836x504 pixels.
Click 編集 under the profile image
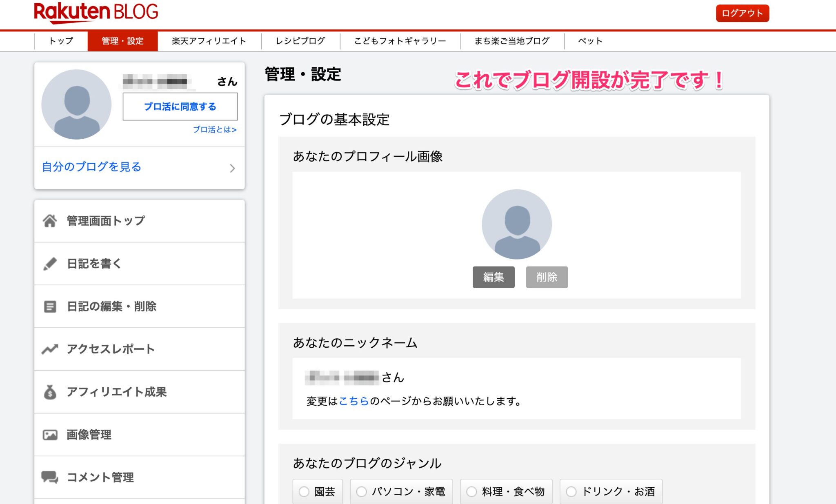pyautogui.click(x=494, y=277)
